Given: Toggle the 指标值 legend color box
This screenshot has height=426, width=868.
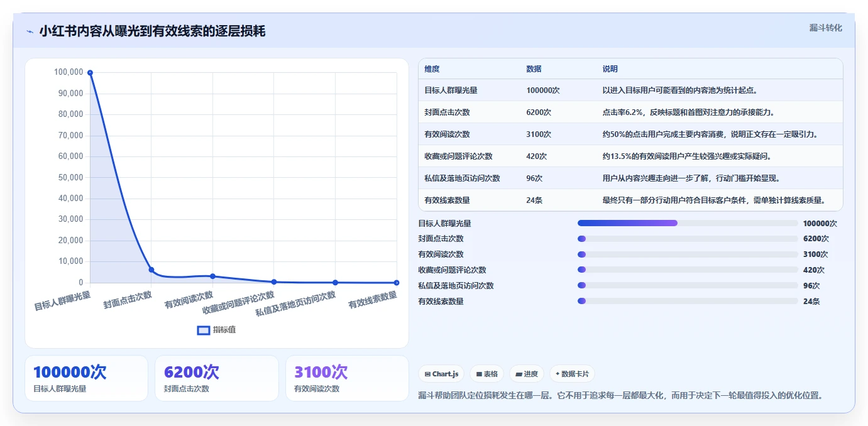Looking at the screenshot, I should pos(204,330).
